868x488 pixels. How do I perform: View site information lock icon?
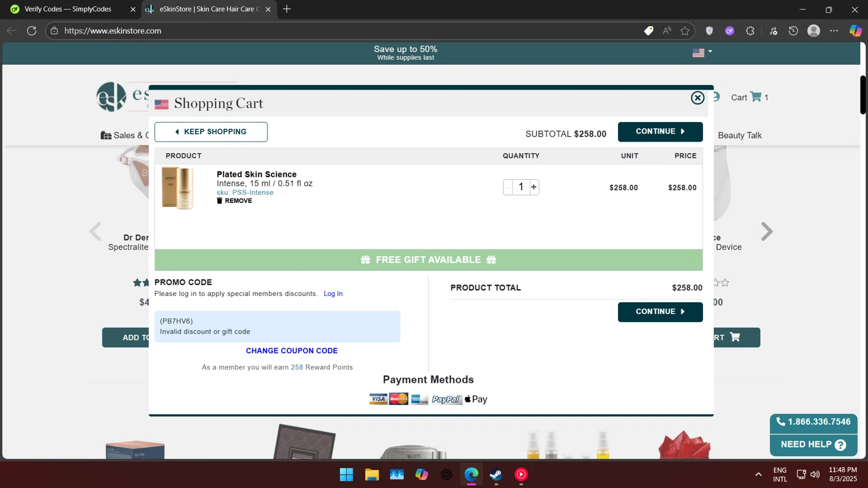pos(54,31)
